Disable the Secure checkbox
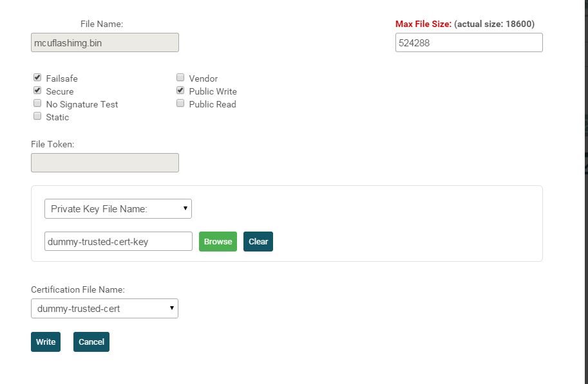The image size is (588, 384). (x=37, y=91)
